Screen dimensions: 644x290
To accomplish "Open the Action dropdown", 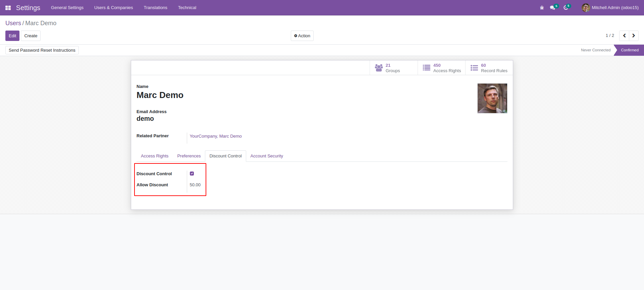I will pyautogui.click(x=302, y=36).
